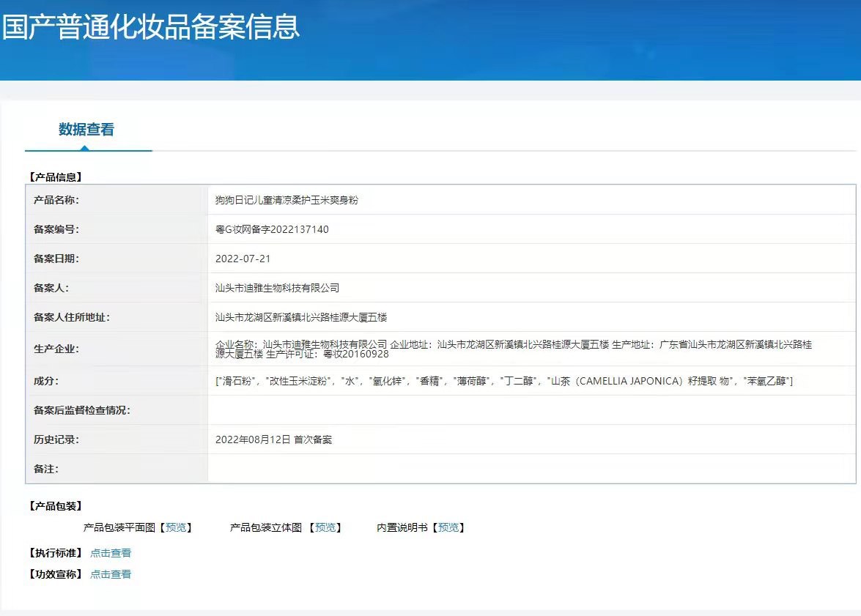This screenshot has width=861, height=616.
Task: Select the 数据查看 tab
Action: (86, 130)
